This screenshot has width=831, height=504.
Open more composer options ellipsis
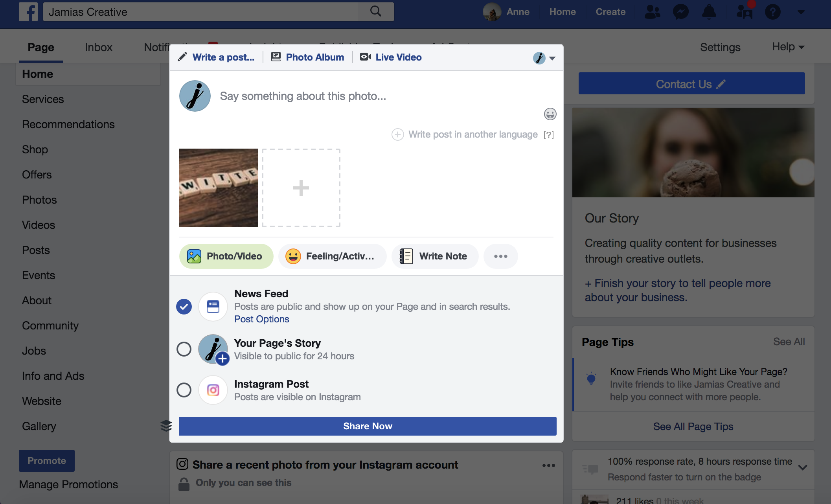pos(501,256)
